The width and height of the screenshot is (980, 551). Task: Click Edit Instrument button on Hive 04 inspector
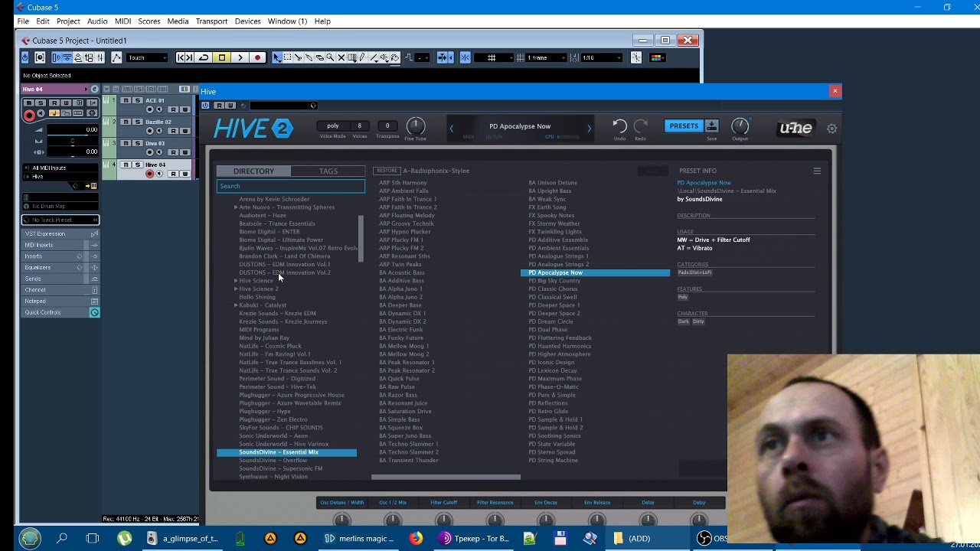tap(94, 90)
